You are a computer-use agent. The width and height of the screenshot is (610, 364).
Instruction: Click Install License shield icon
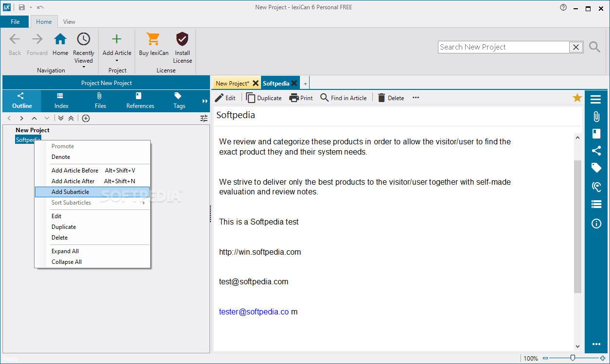[x=182, y=39]
